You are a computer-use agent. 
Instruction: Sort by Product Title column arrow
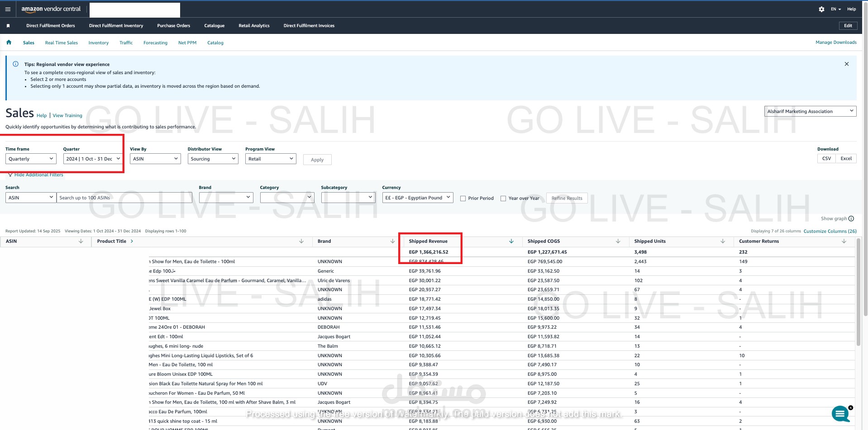tap(301, 241)
